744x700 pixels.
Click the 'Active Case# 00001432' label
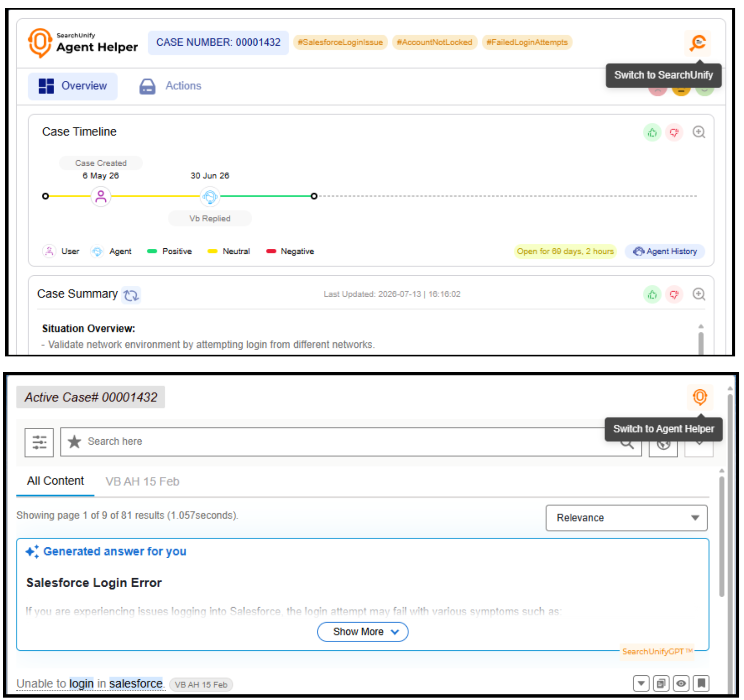pyautogui.click(x=90, y=397)
